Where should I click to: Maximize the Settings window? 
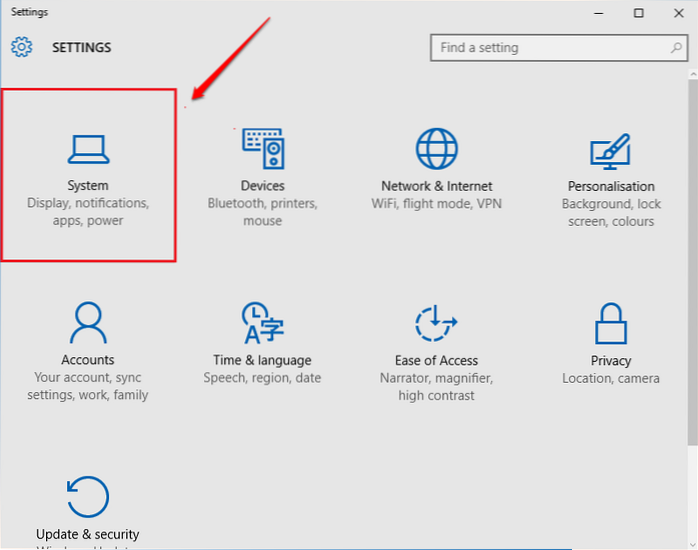(638, 13)
